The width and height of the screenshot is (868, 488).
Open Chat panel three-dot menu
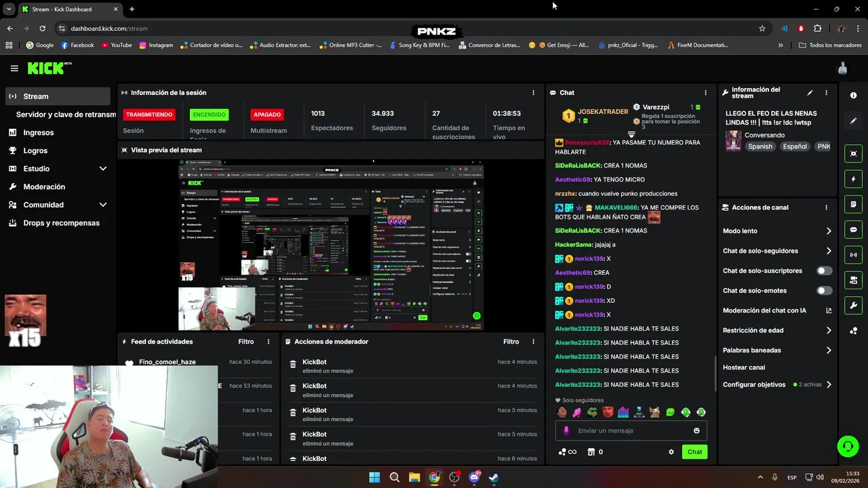click(705, 93)
